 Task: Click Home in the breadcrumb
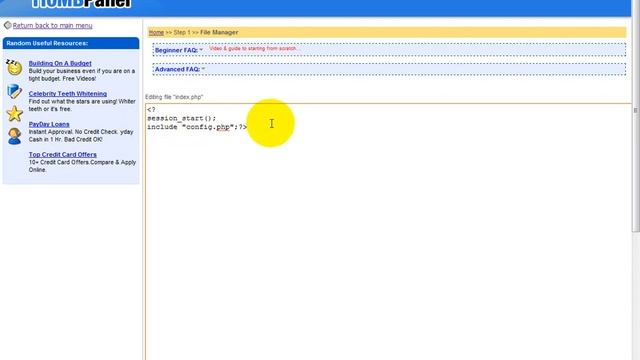[x=156, y=32]
